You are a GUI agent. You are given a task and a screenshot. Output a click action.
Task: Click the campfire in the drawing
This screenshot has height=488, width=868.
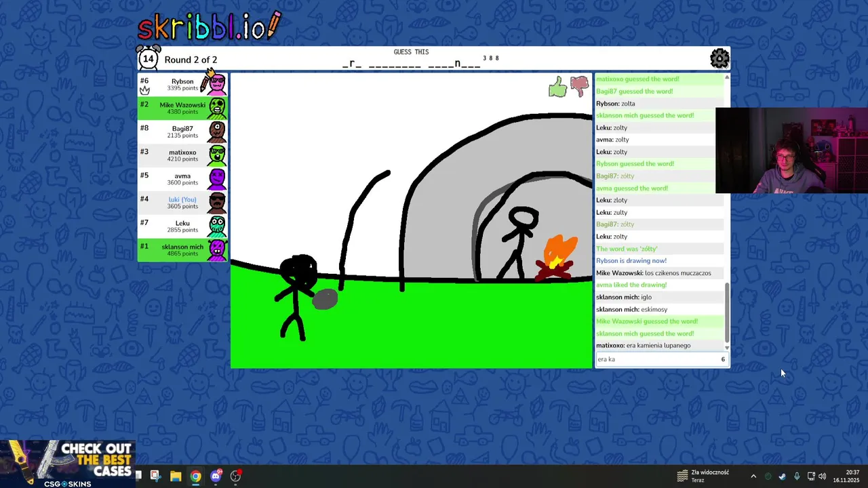coord(557,258)
